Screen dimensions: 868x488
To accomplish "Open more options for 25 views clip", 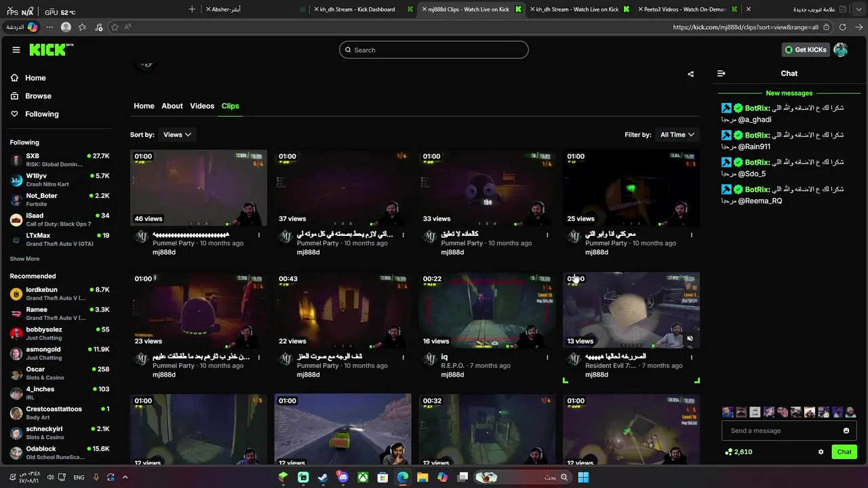I will (x=692, y=235).
